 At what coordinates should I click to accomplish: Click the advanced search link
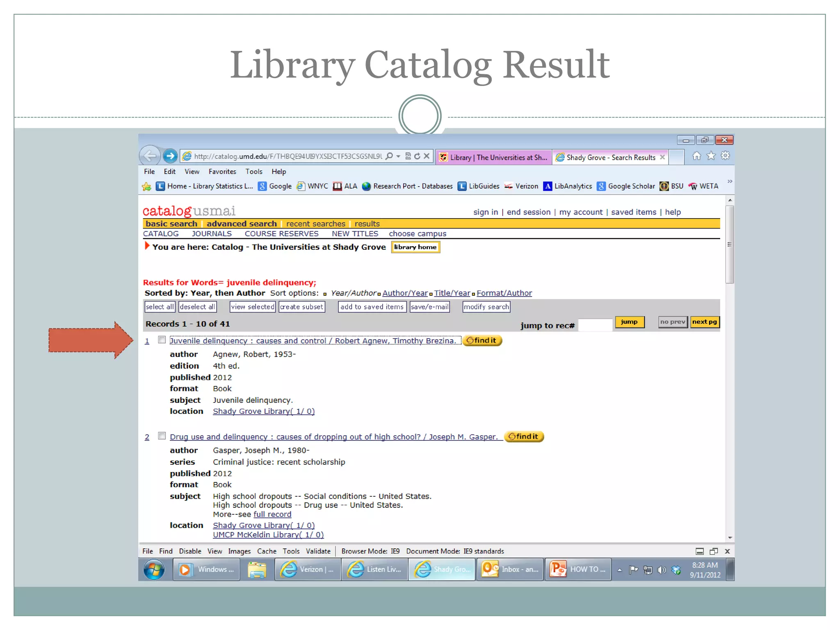pyautogui.click(x=242, y=224)
